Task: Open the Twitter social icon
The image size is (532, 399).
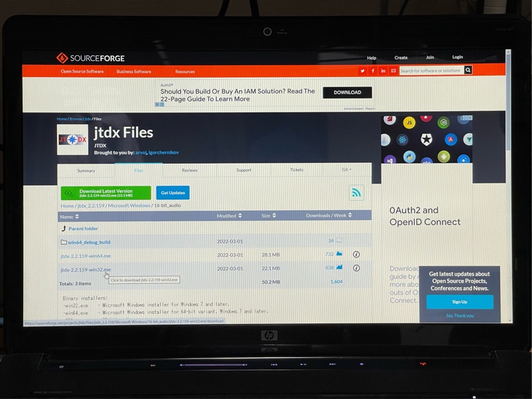Action: [362, 70]
